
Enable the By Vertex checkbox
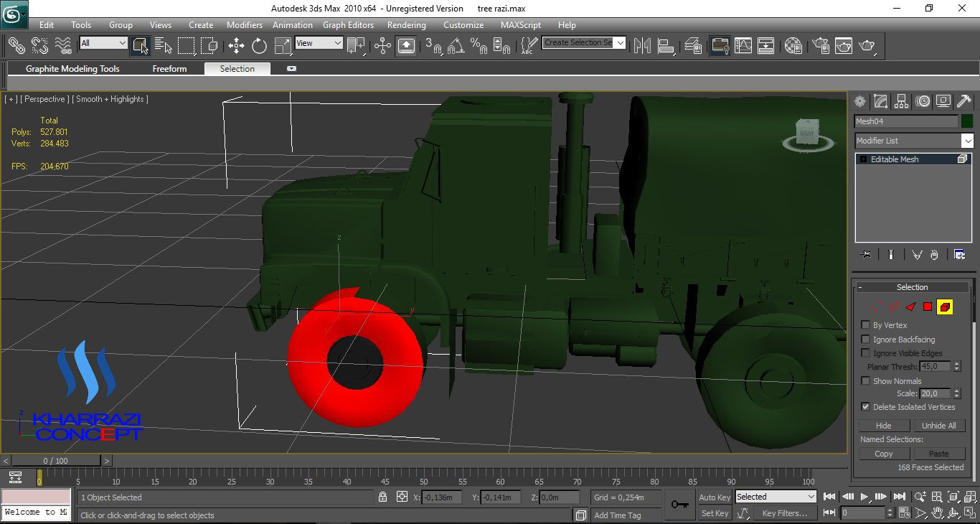click(x=866, y=325)
